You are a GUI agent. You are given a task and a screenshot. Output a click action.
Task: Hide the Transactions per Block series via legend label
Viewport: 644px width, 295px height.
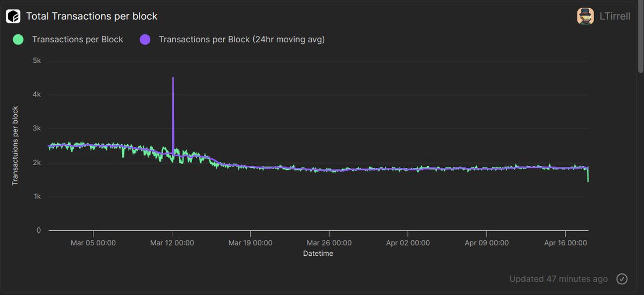point(78,39)
